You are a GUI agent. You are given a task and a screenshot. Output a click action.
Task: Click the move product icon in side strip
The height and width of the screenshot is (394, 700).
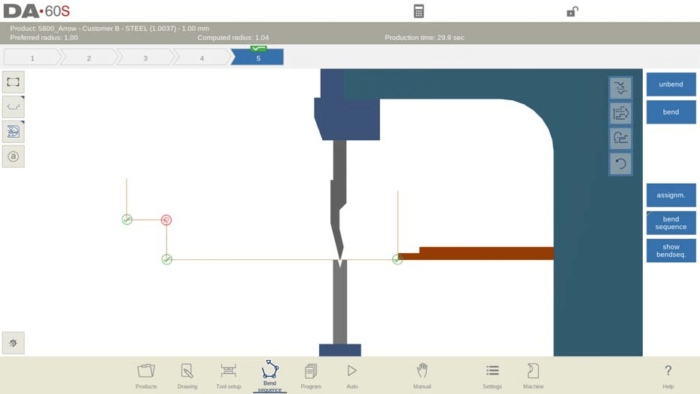621,113
